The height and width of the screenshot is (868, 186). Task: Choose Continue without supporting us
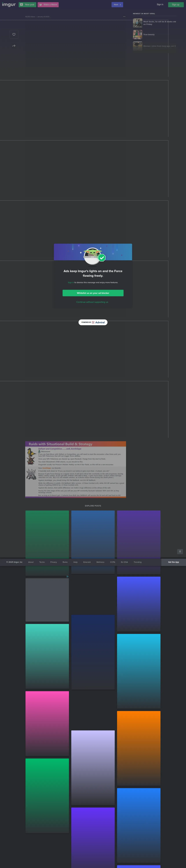(92, 302)
